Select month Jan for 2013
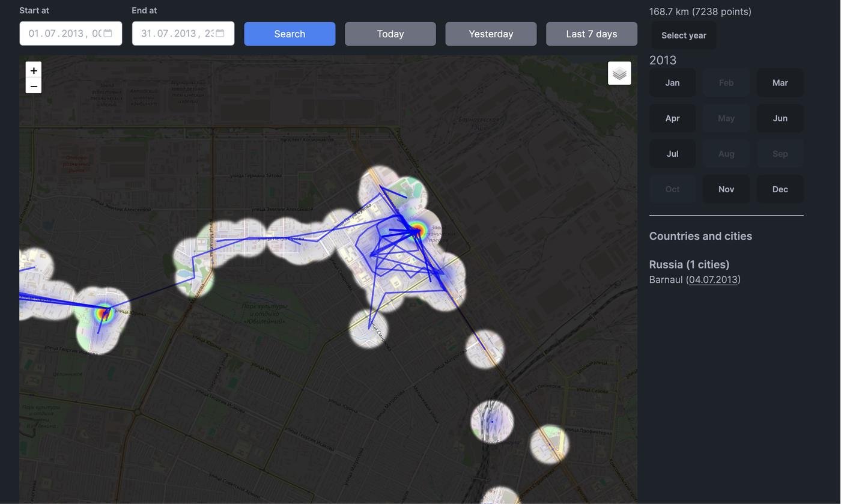This screenshot has height=504, width=841. click(x=672, y=83)
